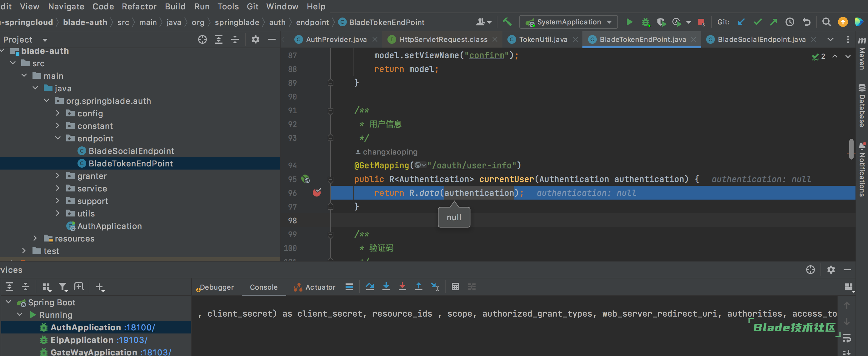Select BladeSocialEndpoint in project tree
Viewport: 868px width, 356px height.
[131, 151]
